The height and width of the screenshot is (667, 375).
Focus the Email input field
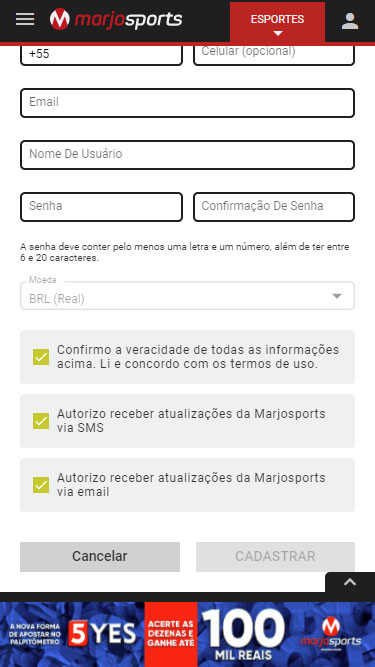pyautogui.click(x=187, y=103)
